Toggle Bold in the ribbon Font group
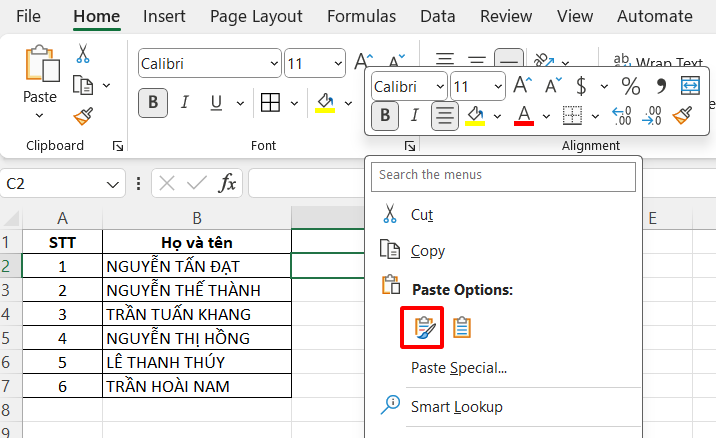 pyautogui.click(x=153, y=103)
